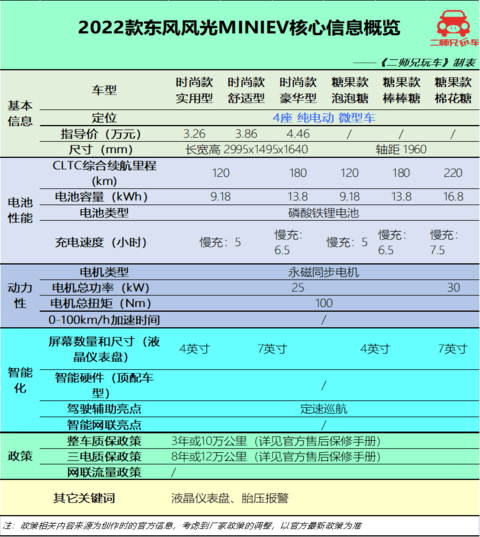This screenshot has height=537, width=480.
Task: Click the 30 kW motor power cell
Action: tap(453, 288)
